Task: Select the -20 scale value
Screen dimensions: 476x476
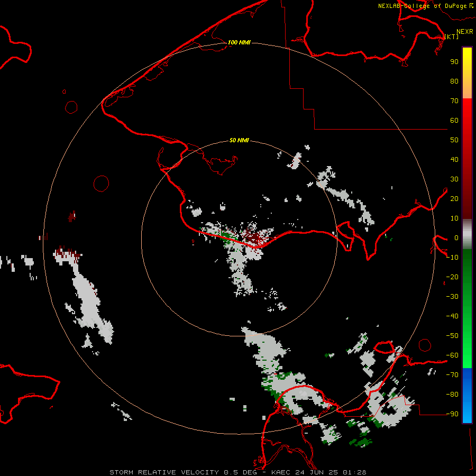Action: click(452, 277)
